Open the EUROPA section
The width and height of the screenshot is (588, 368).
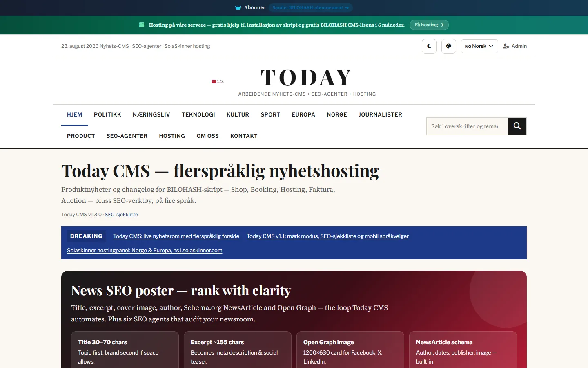click(303, 115)
